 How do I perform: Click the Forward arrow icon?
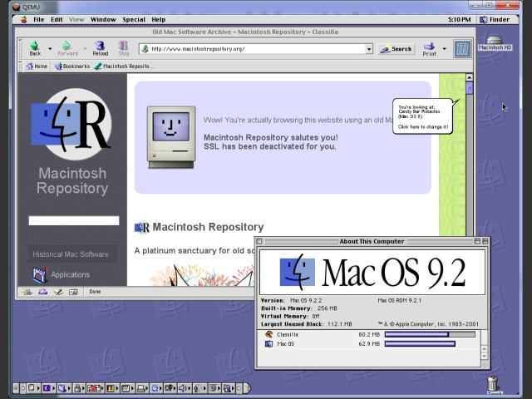point(66,46)
